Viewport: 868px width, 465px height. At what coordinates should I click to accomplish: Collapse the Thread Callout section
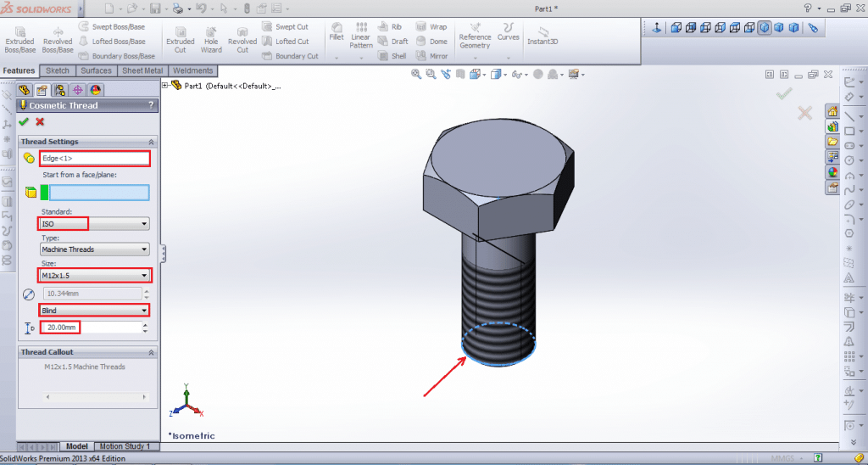pyautogui.click(x=151, y=352)
